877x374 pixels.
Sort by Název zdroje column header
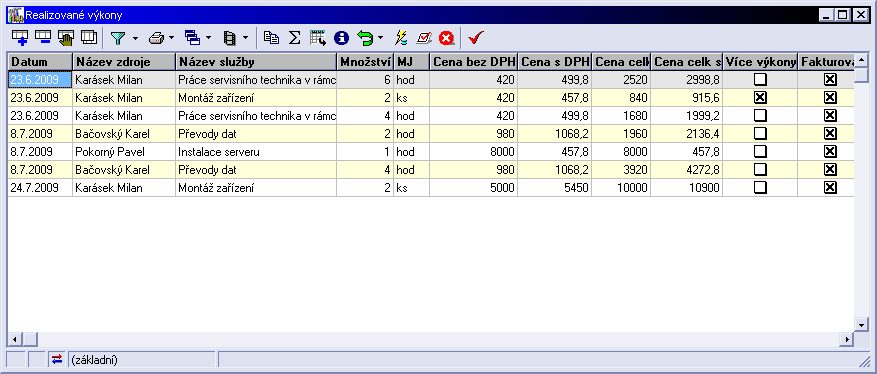(124, 61)
